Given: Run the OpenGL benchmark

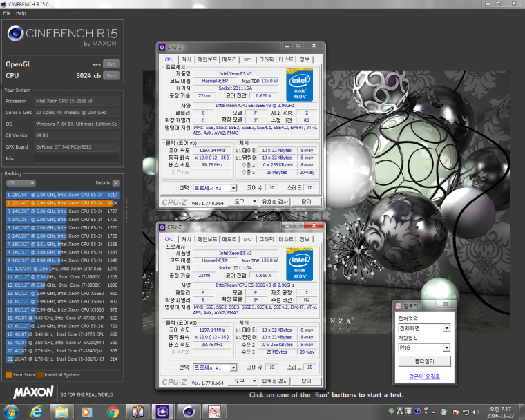Looking at the screenshot, I should pyautogui.click(x=111, y=64).
